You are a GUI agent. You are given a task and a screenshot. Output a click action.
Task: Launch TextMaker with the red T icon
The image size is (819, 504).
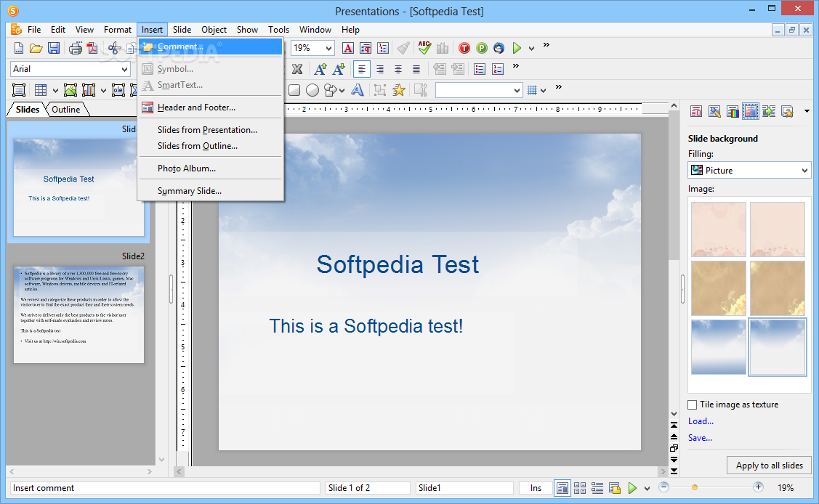coord(464,48)
